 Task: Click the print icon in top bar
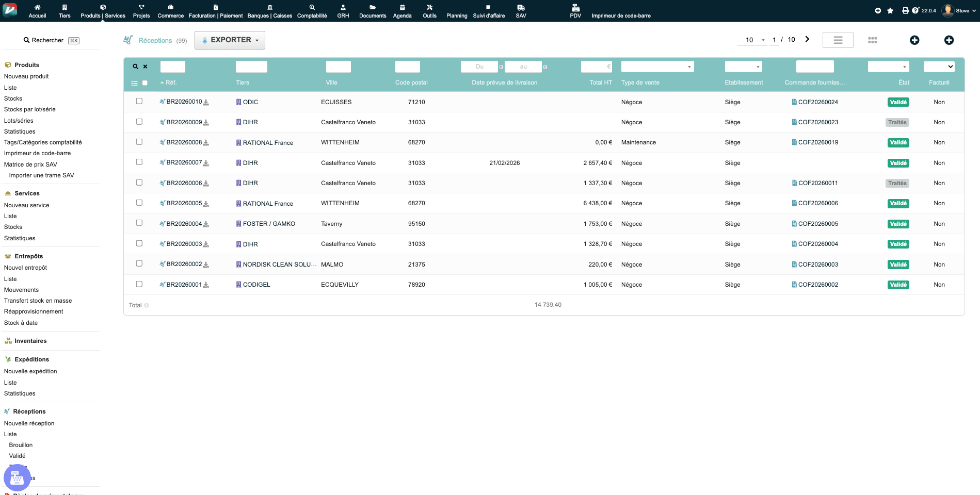[905, 10]
